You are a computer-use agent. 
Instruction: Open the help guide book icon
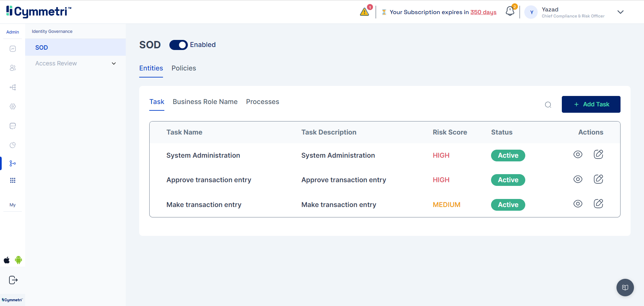[625, 288]
